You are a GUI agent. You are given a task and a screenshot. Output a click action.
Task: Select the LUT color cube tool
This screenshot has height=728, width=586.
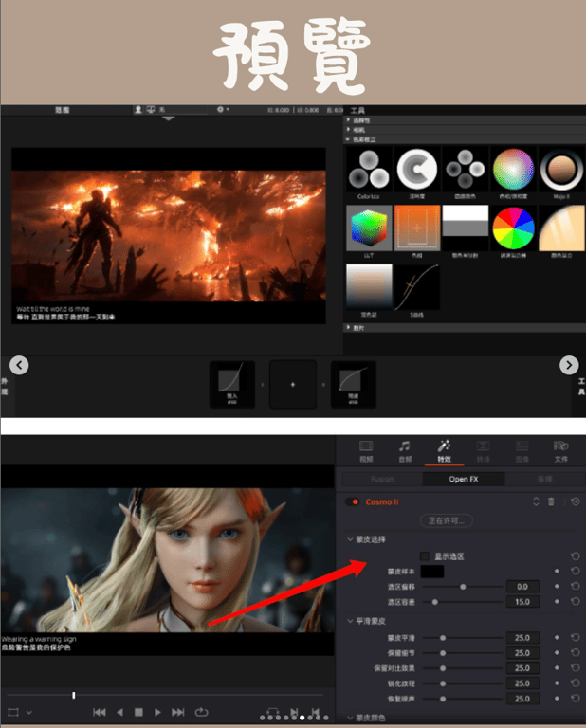click(369, 227)
